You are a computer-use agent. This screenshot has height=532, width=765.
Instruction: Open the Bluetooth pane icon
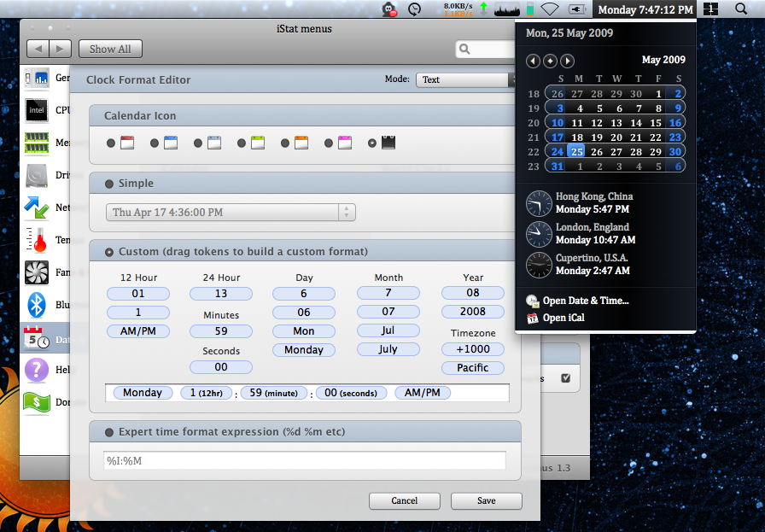coord(37,305)
